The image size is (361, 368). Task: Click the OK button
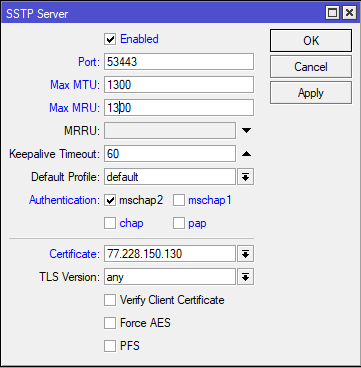[x=311, y=40]
